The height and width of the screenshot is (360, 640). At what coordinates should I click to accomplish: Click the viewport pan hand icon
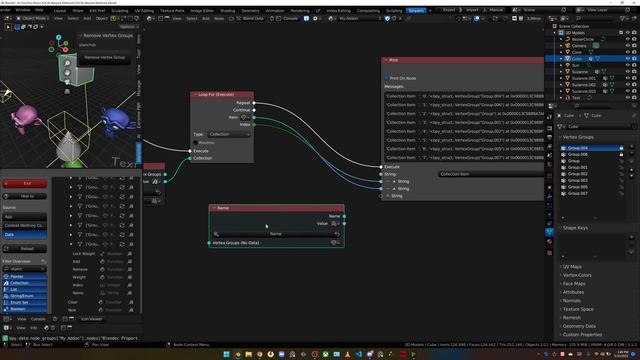coord(67,73)
